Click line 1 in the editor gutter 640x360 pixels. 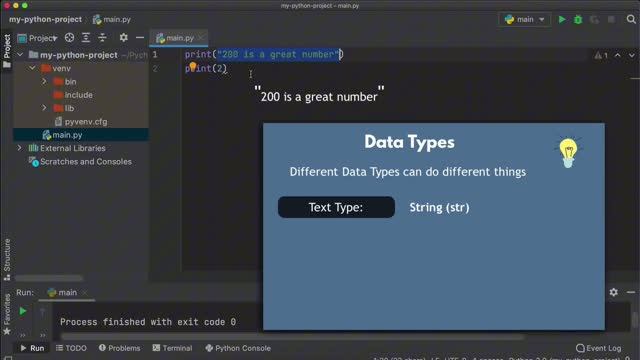155,54
